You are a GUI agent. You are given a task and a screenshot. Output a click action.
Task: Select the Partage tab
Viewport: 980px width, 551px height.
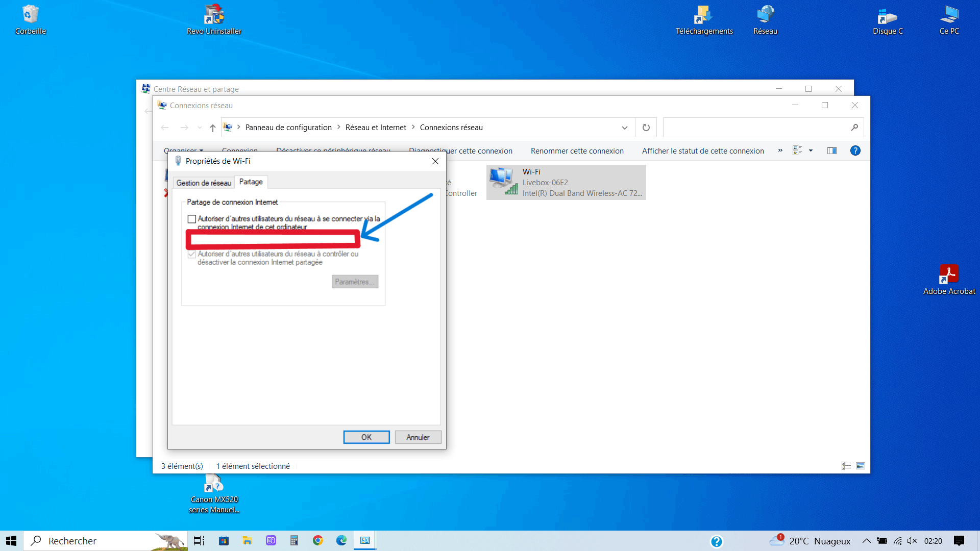click(x=251, y=182)
